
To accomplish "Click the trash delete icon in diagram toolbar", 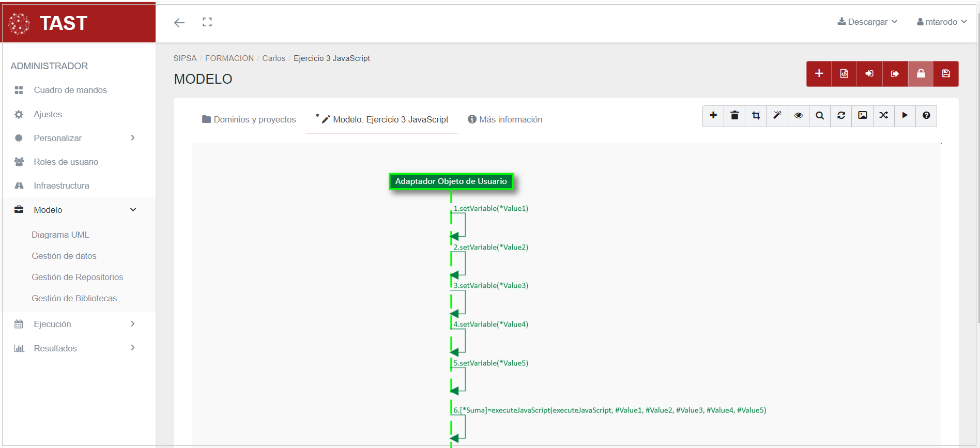I will [x=734, y=116].
